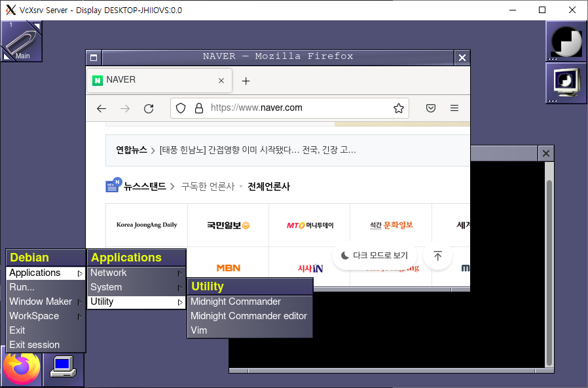The image size is (588, 388).
Task: Launch Midnight Commander
Action: (x=249, y=301)
